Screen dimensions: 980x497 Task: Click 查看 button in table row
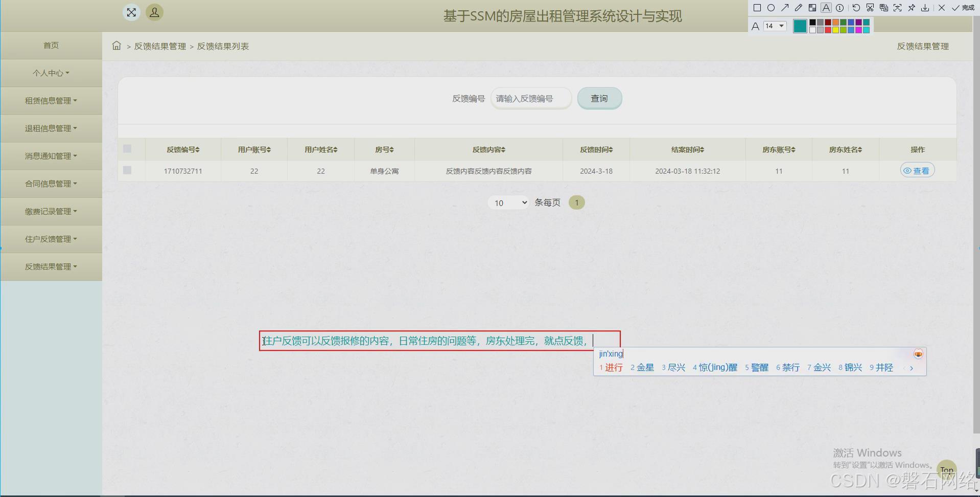click(917, 170)
